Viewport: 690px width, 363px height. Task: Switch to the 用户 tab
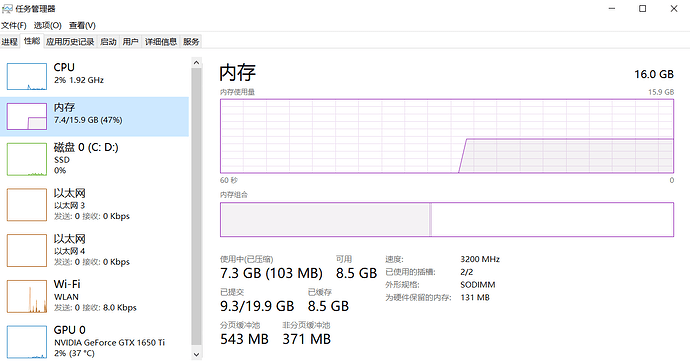(130, 42)
